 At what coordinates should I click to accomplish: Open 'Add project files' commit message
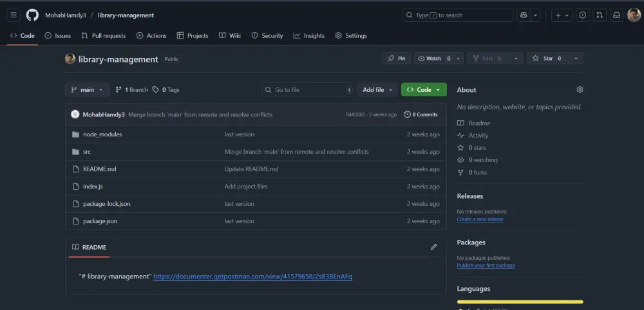coord(246,187)
